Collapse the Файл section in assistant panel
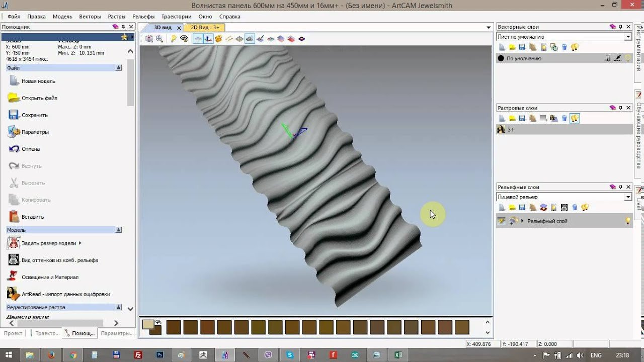This screenshot has height=362, width=644. pos(119,67)
